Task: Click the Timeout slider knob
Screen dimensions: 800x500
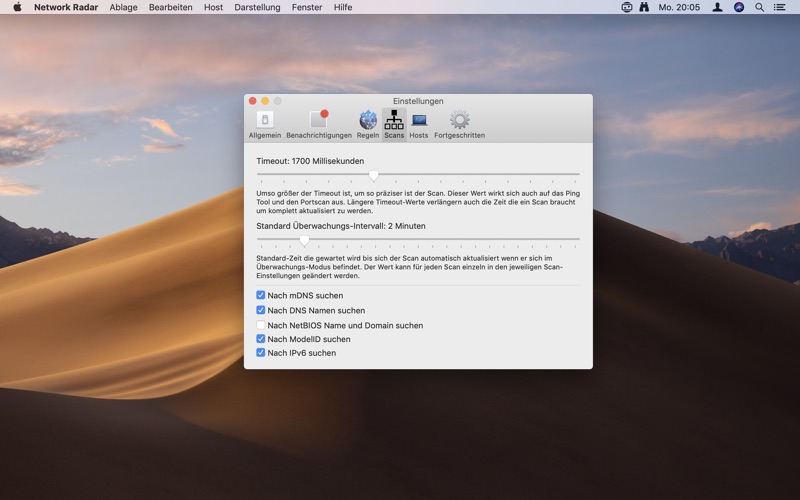Action: click(373, 176)
